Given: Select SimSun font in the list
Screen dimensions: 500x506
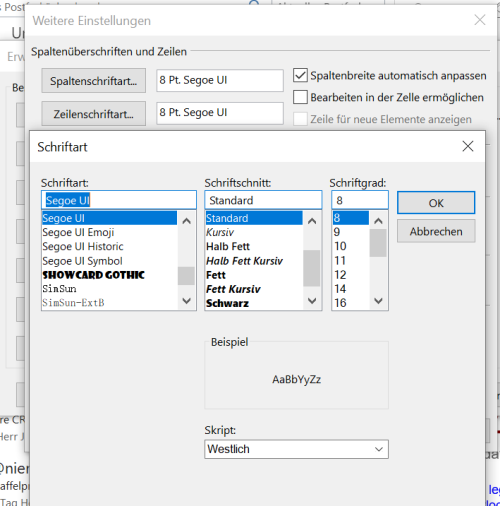Looking at the screenshot, I should [109, 289].
